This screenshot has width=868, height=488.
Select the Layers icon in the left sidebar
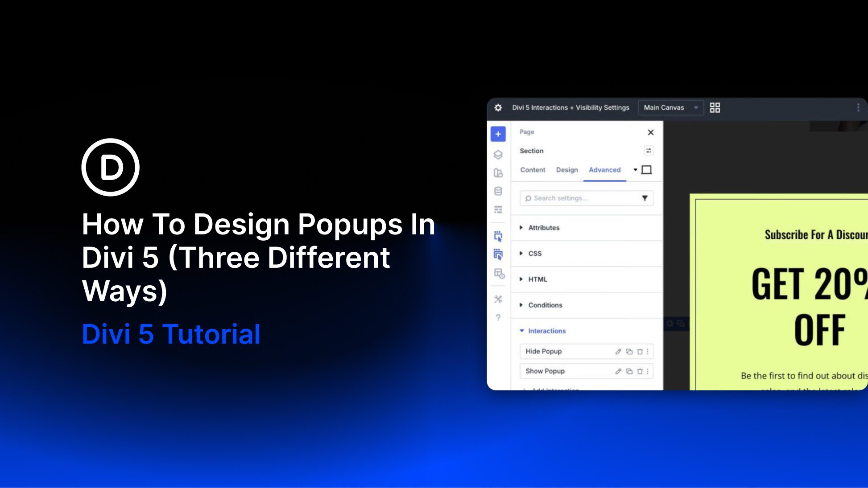pyautogui.click(x=498, y=155)
